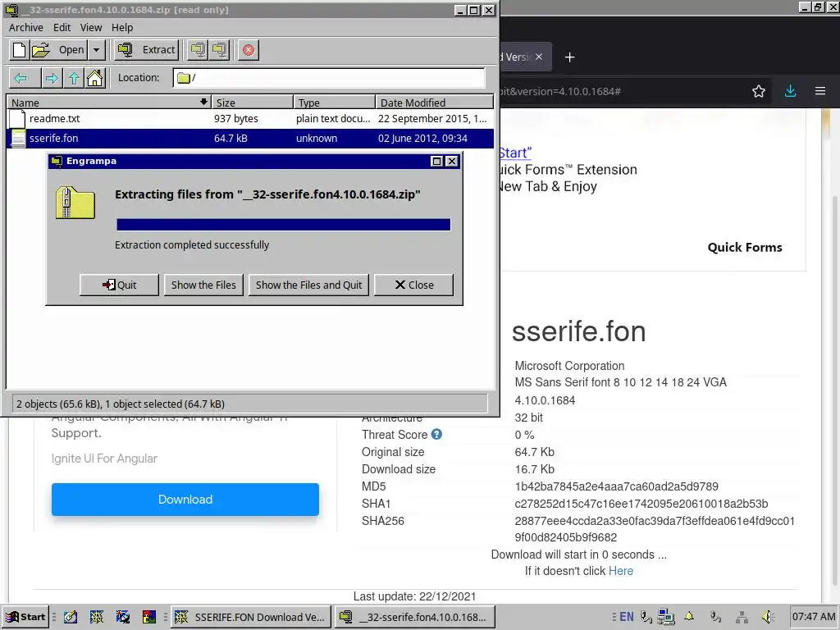Click the blue Download button on webpage

pos(185,500)
